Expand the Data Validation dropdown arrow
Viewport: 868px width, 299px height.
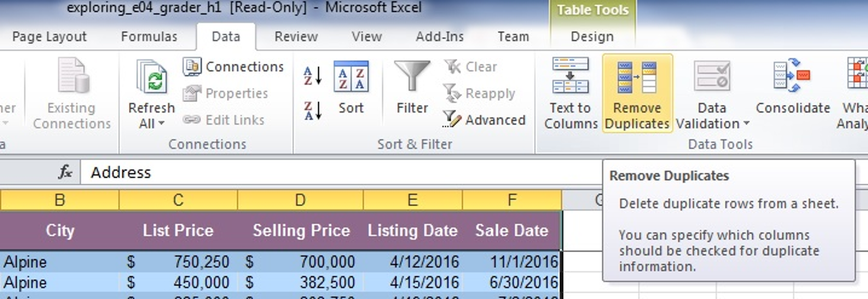(746, 124)
